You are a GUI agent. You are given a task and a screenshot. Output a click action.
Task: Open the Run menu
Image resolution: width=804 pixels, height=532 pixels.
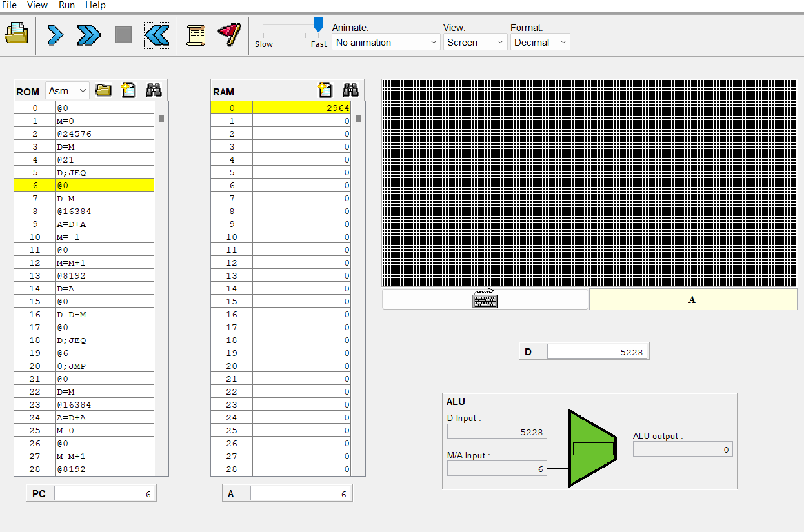pos(66,5)
